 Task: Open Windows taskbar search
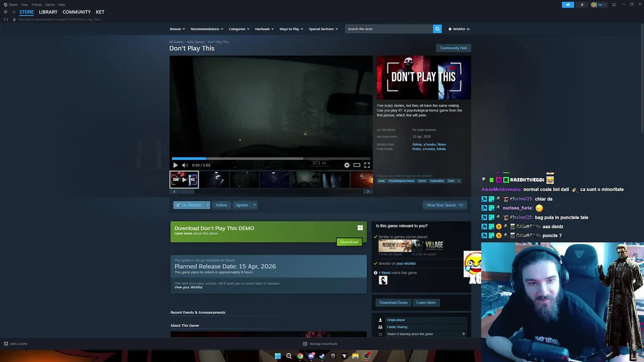(x=289, y=356)
